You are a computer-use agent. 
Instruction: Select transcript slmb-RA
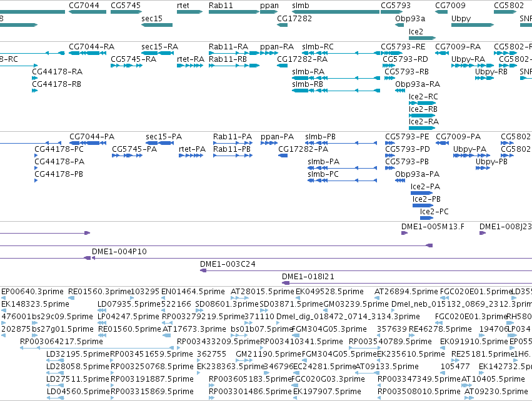(336, 78)
